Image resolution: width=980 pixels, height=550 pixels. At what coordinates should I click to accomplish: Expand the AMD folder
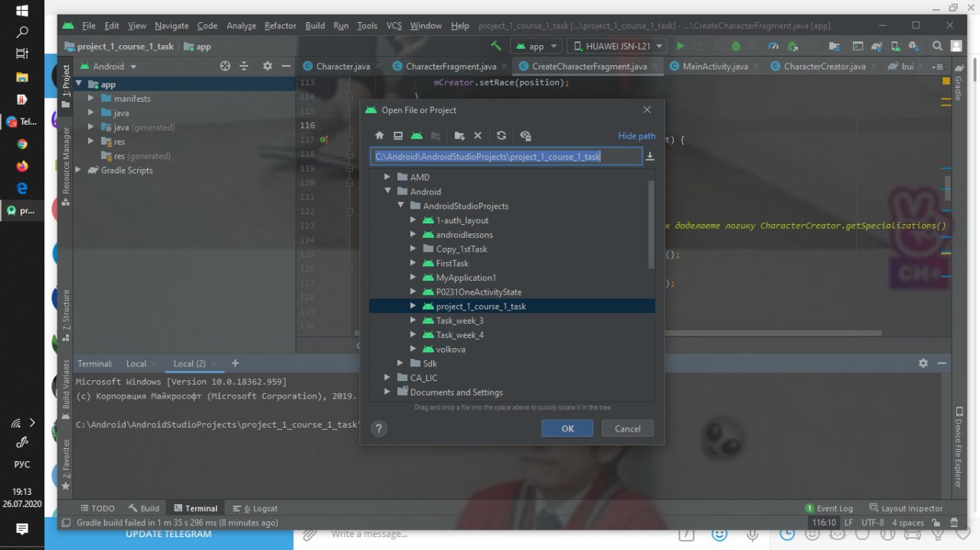pyautogui.click(x=388, y=177)
